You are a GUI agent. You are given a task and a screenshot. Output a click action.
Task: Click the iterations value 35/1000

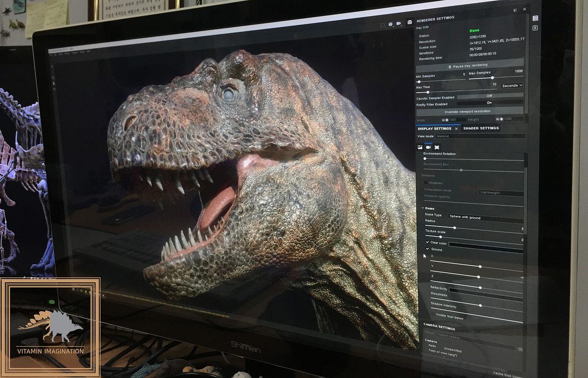(x=476, y=49)
